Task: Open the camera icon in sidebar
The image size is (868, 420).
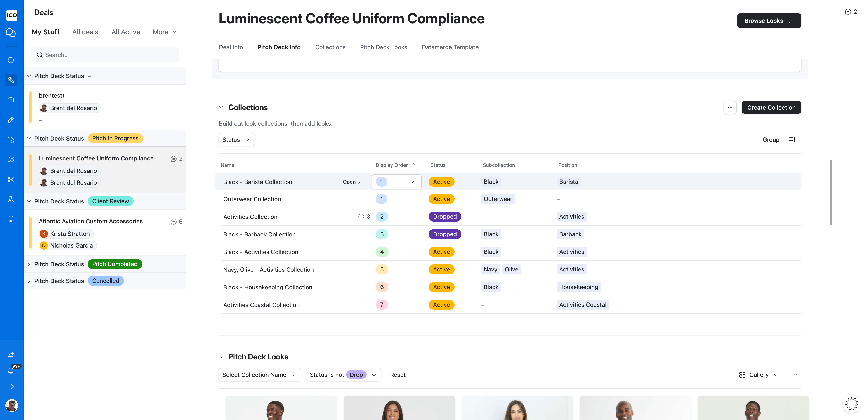Action: tap(11, 100)
